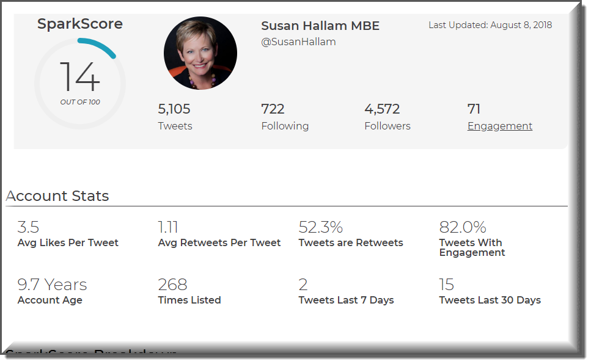Click the score progress arc on the gauge

(x=98, y=45)
